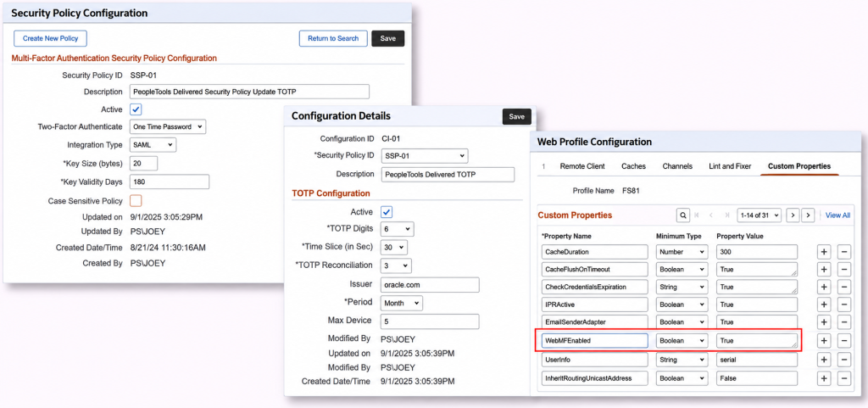Screen dimensions: 868x408
Task: Add a row after WebMFEnabled property
Action: [824, 341]
